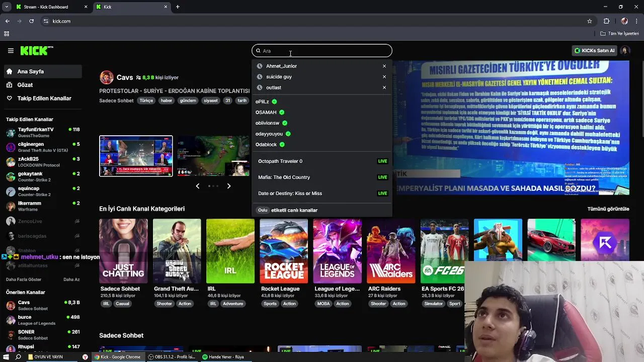Remove Ahmet_Junior from search history
Viewport: 644px width, 362px height.
click(384, 66)
